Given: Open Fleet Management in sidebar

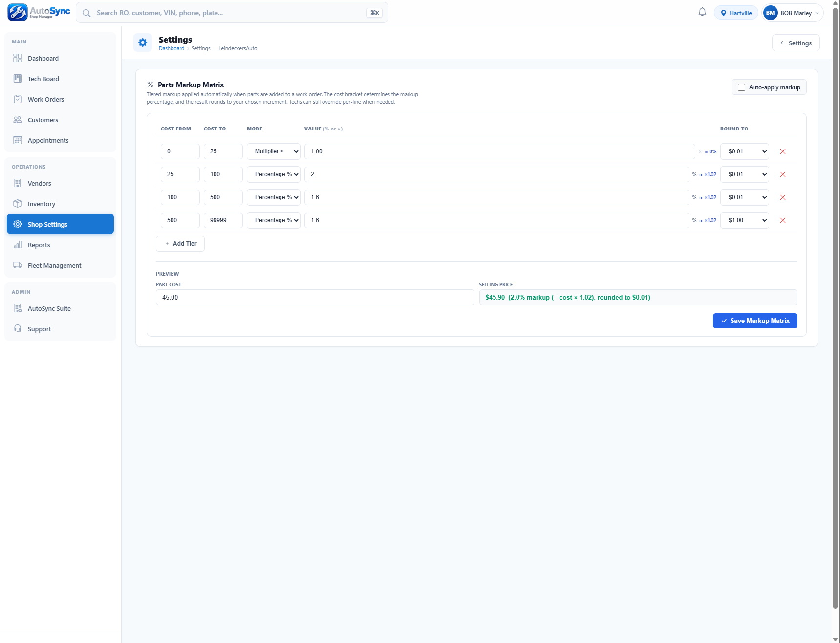Looking at the screenshot, I should (x=60, y=265).
